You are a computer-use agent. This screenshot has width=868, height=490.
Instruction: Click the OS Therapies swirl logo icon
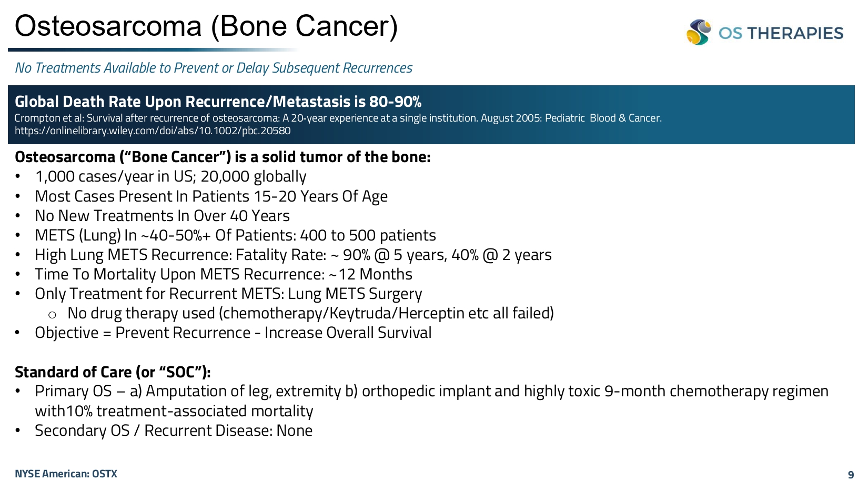coord(699,32)
